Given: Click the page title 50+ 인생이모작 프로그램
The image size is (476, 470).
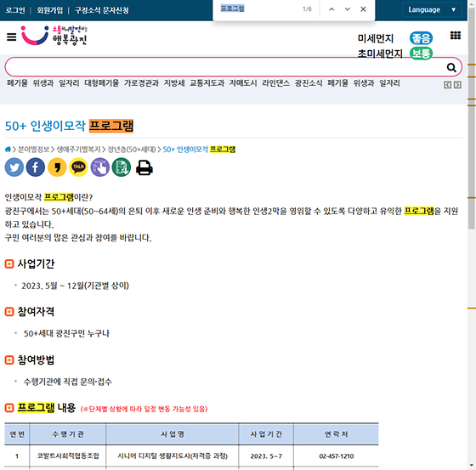Looking at the screenshot, I should coord(69,126).
